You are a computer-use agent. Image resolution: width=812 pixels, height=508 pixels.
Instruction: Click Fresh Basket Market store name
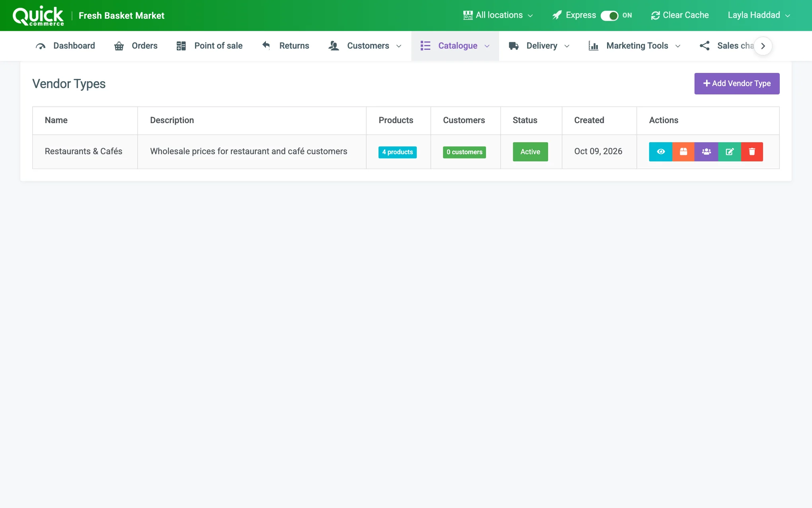coord(121,16)
